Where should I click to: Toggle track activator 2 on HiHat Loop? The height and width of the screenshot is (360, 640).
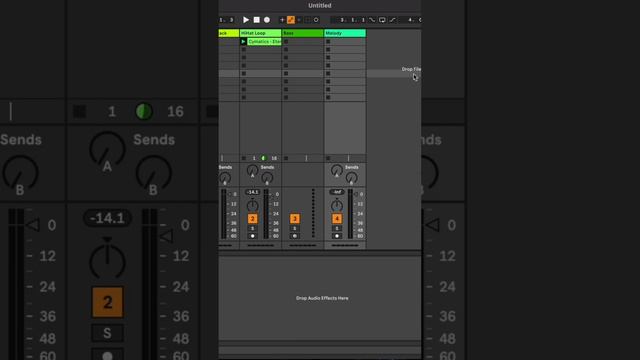pyautogui.click(x=253, y=219)
